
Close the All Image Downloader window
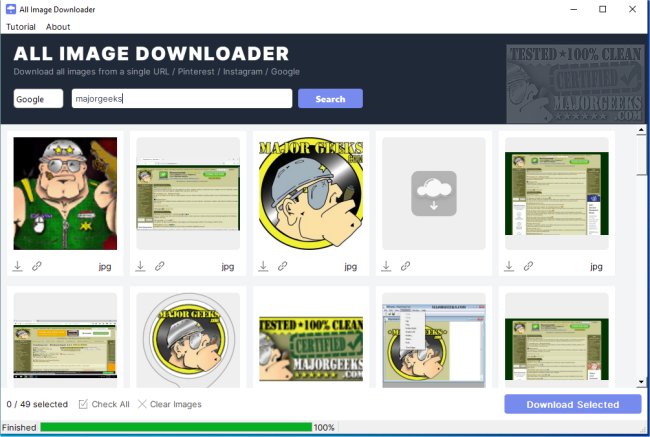coord(632,9)
